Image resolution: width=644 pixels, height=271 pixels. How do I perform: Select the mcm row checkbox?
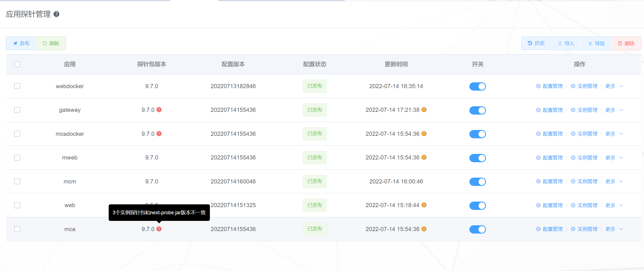click(x=17, y=181)
